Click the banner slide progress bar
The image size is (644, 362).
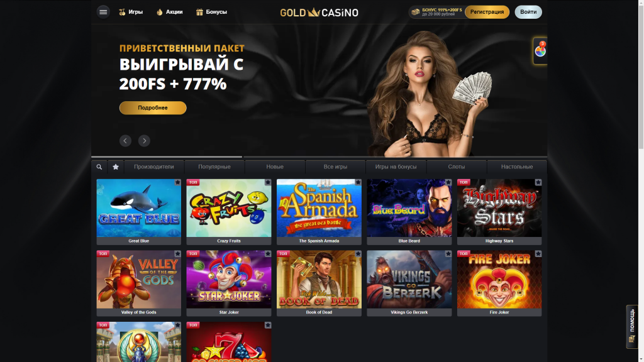click(319, 156)
